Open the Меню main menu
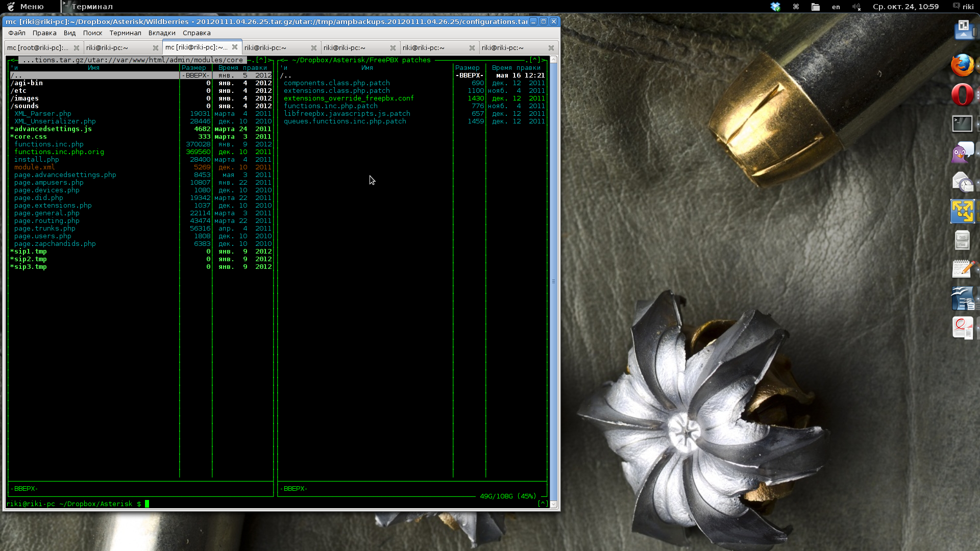 (26, 7)
